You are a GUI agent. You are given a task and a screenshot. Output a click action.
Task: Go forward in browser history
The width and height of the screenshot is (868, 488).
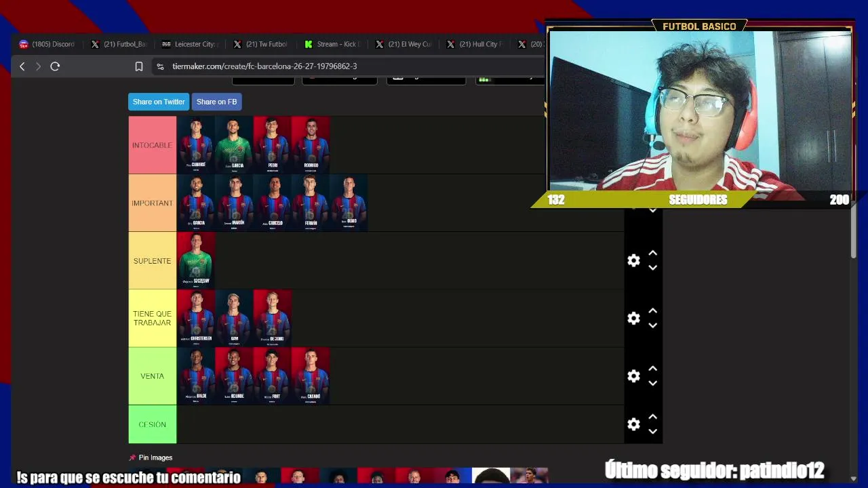(38, 66)
